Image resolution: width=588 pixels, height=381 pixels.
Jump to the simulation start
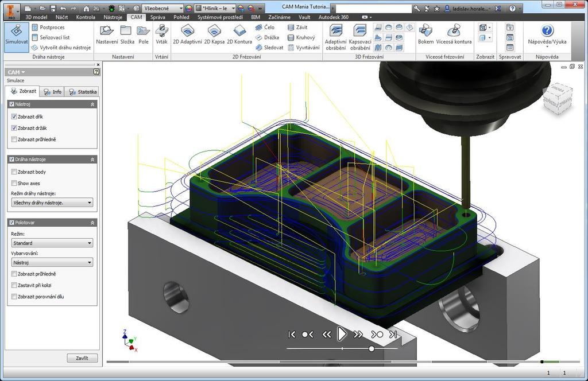291,335
